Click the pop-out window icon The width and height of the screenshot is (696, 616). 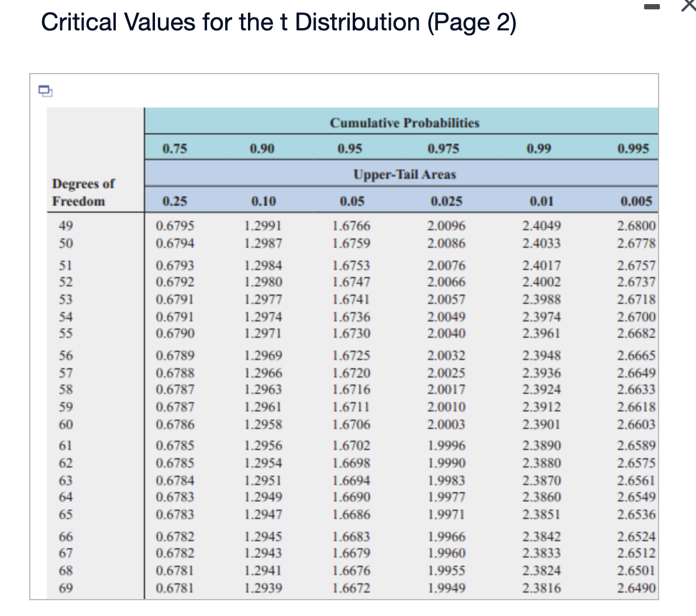(44, 91)
